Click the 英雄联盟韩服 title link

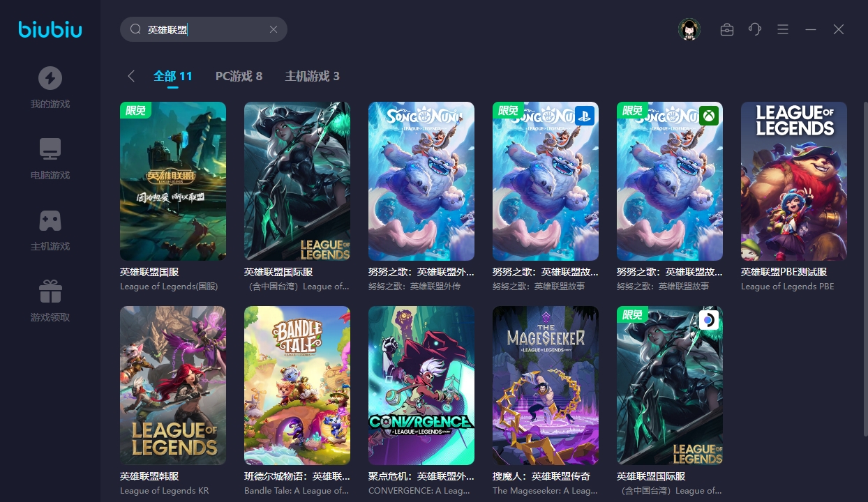pyautogui.click(x=149, y=476)
